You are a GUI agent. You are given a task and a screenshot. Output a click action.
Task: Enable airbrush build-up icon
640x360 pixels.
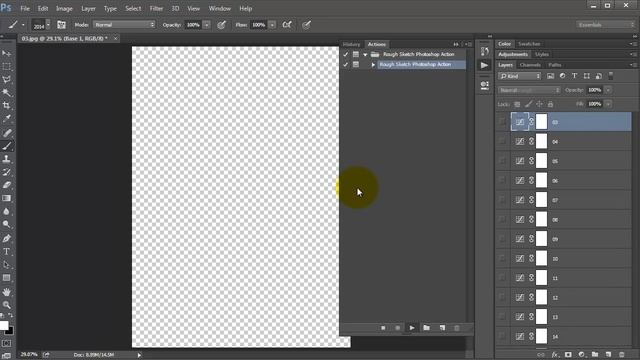point(287,25)
